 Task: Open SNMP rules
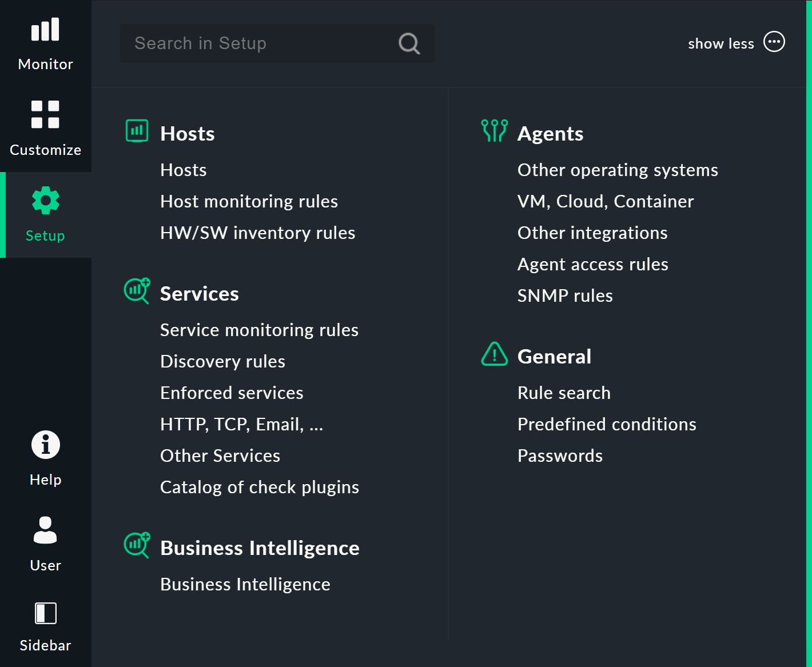click(566, 295)
